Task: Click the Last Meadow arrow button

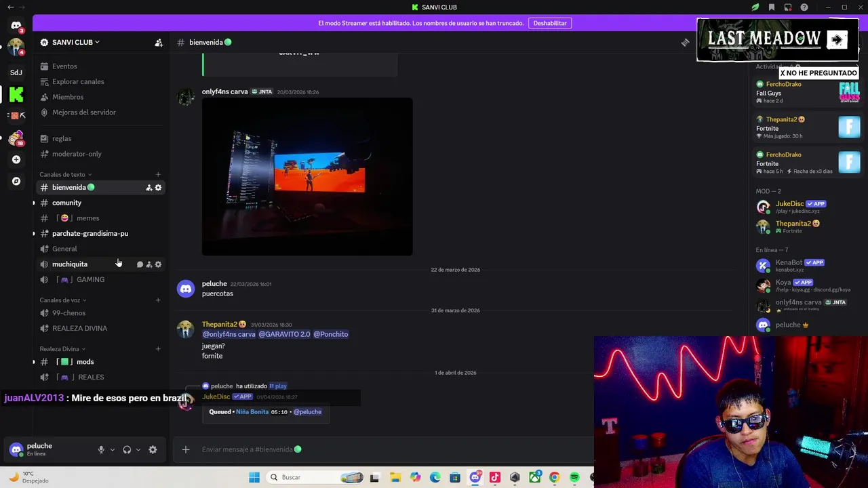Action: (837, 40)
